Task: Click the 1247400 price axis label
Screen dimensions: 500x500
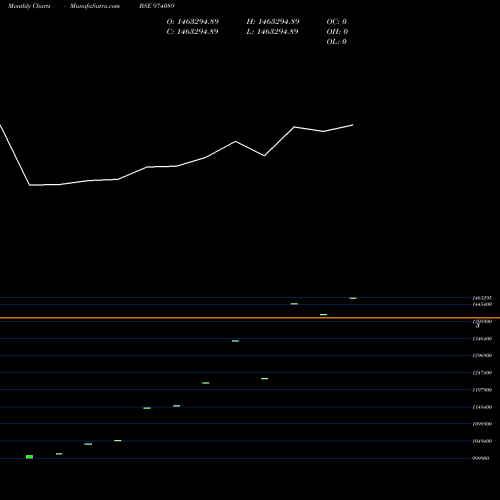Action: 482,373
